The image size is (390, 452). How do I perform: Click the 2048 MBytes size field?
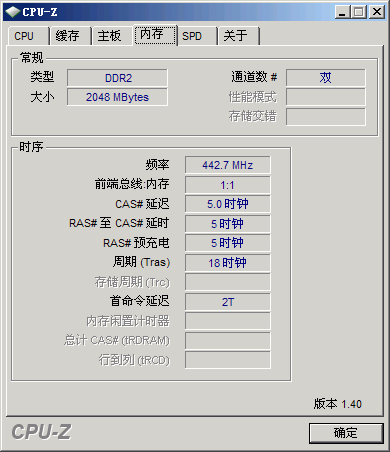[117, 97]
